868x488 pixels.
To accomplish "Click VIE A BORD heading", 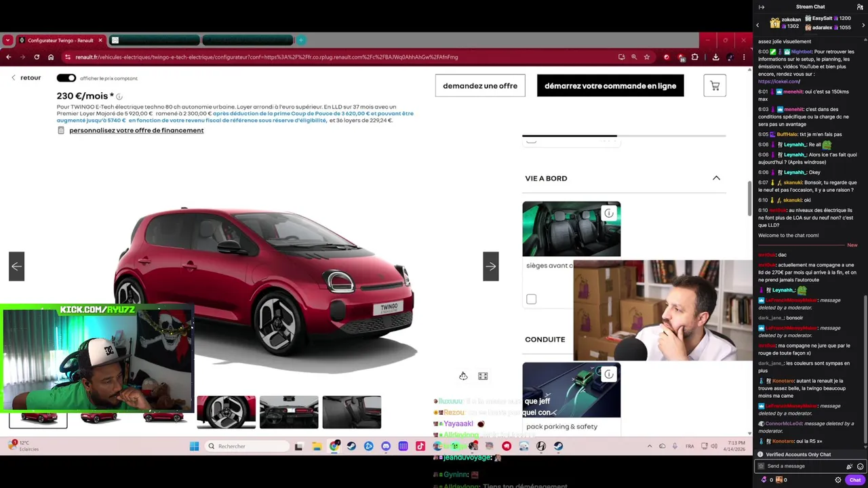I will click(546, 178).
